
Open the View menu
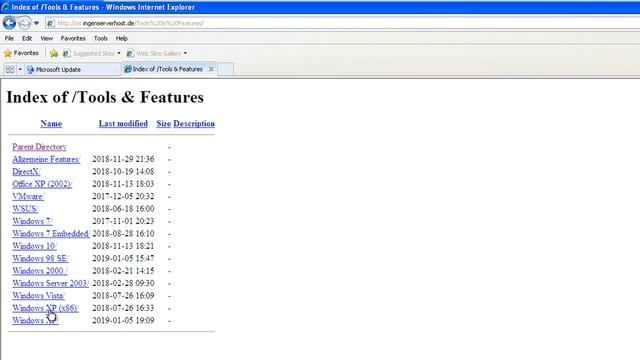pos(47,38)
